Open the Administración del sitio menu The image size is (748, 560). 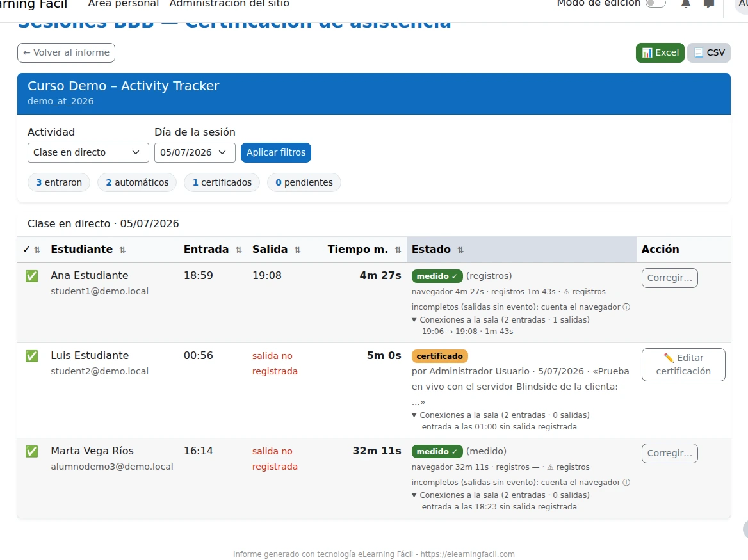click(229, 3)
